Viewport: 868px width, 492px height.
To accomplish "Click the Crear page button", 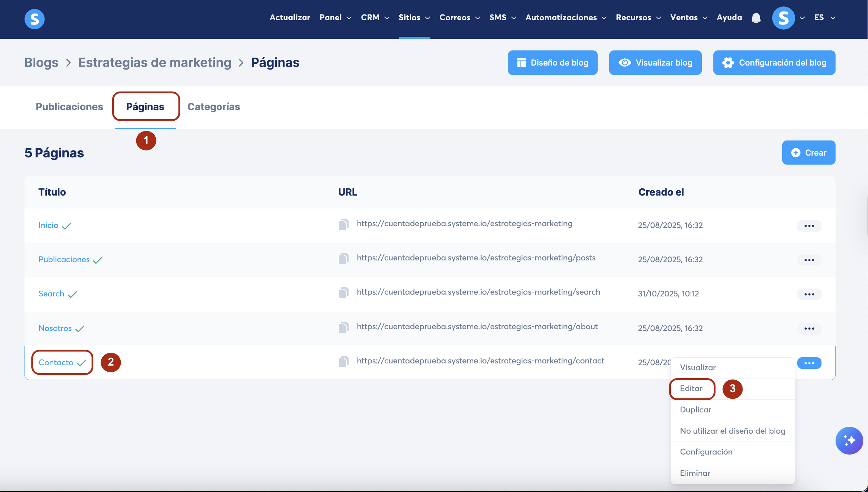I will pyautogui.click(x=808, y=153).
